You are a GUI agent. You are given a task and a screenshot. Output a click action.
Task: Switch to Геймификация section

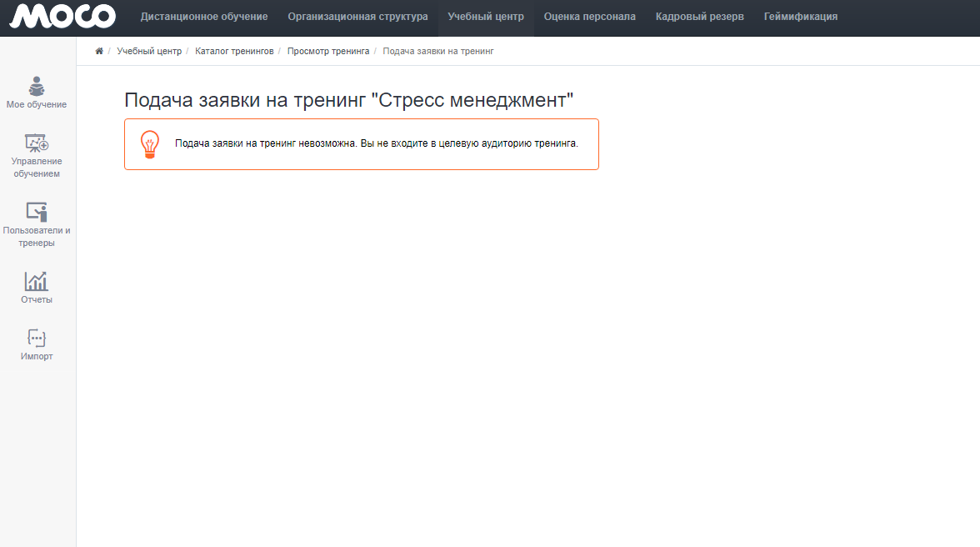[x=800, y=17]
